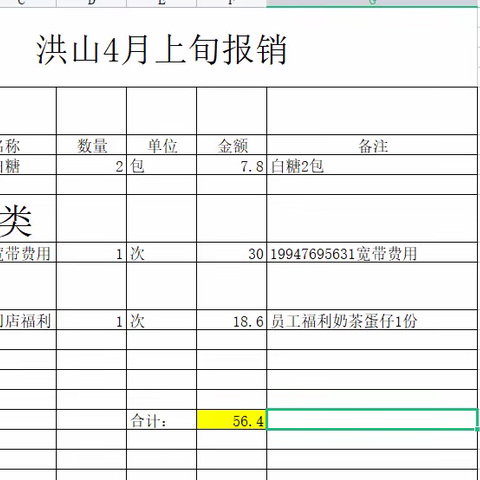Select remark 员工福利奶茶蛋仔1份
This screenshot has width=480, height=480.
point(372,320)
